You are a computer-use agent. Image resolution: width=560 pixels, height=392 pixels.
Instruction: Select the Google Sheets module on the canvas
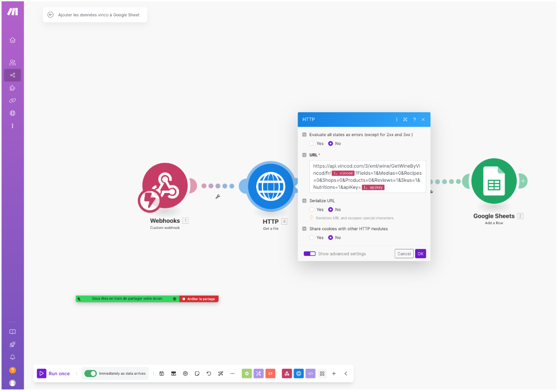(x=494, y=181)
